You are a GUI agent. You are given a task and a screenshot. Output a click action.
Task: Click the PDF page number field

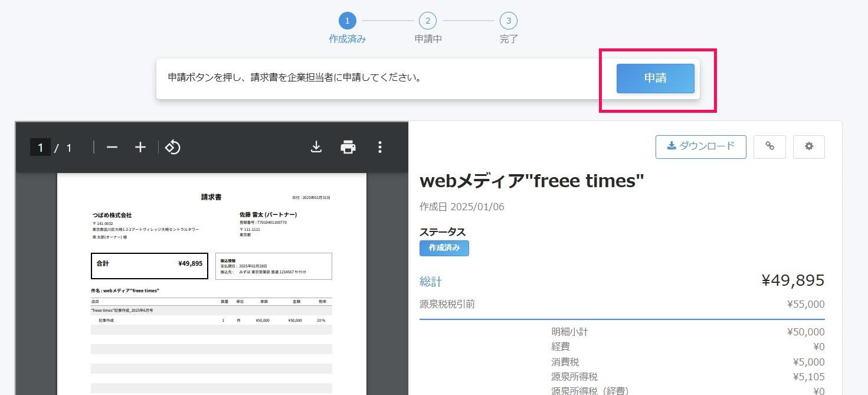tap(40, 148)
